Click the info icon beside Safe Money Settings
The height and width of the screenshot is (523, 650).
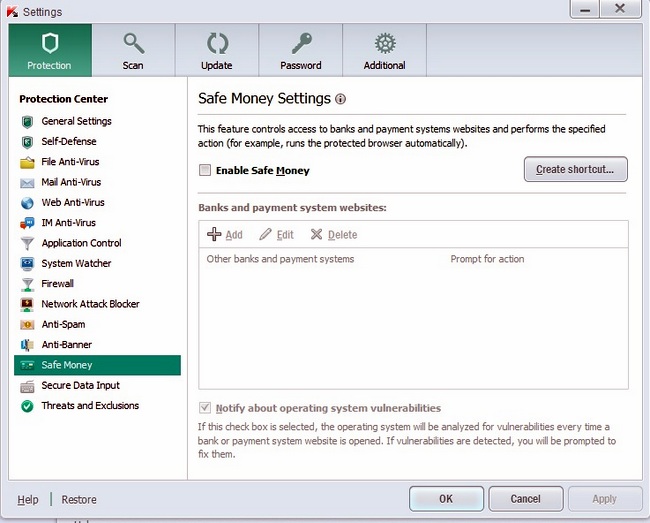pos(341,100)
